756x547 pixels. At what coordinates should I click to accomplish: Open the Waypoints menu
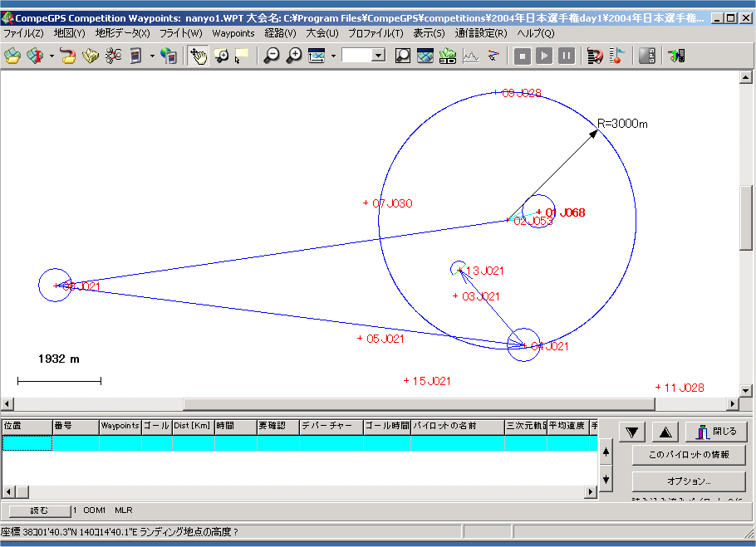point(233,33)
